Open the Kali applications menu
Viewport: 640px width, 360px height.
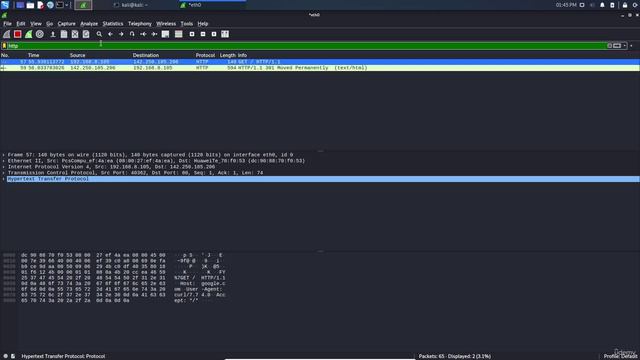click(x=5, y=5)
